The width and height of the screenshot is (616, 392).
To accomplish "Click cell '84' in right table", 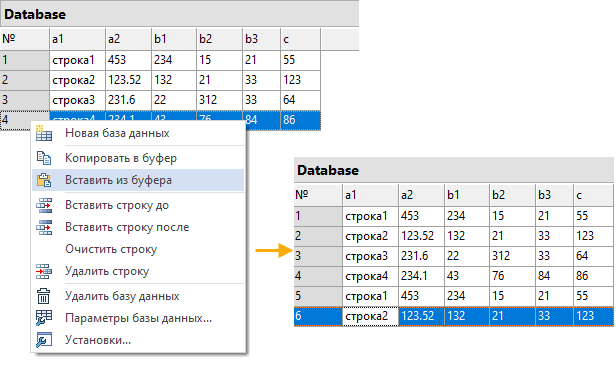I will point(555,276).
